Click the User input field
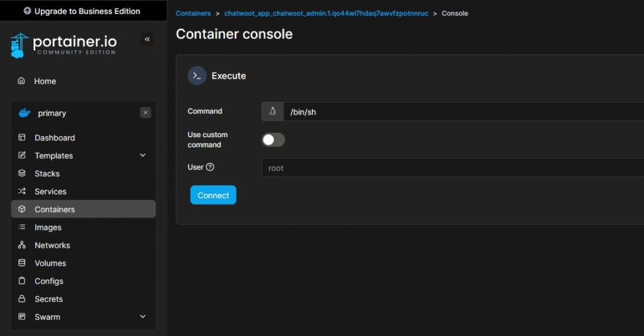The image size is (644, 336). [x=453, y=168]
